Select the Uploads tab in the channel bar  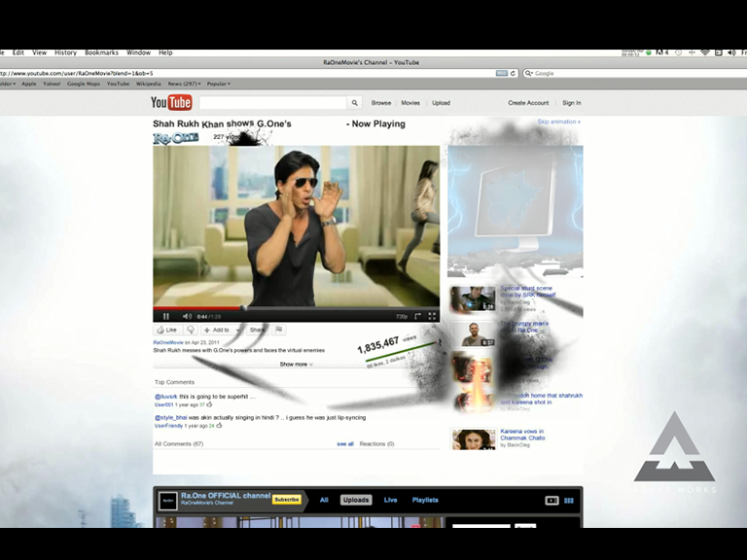click(x=356, y=500)
